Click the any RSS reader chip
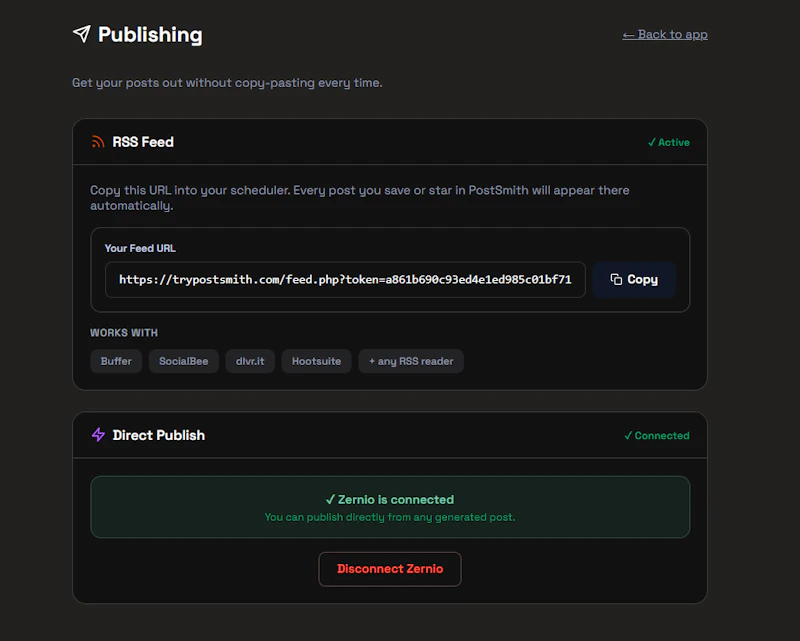Image resolution: width=800 pixels, height=641 pixels. click(411, 361)
